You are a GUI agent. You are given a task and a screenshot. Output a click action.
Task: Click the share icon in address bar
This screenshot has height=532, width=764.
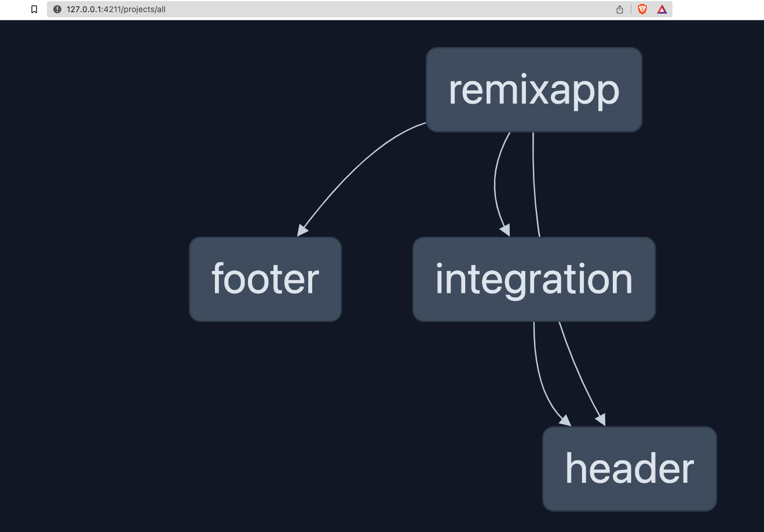click(x=620, y=9)
